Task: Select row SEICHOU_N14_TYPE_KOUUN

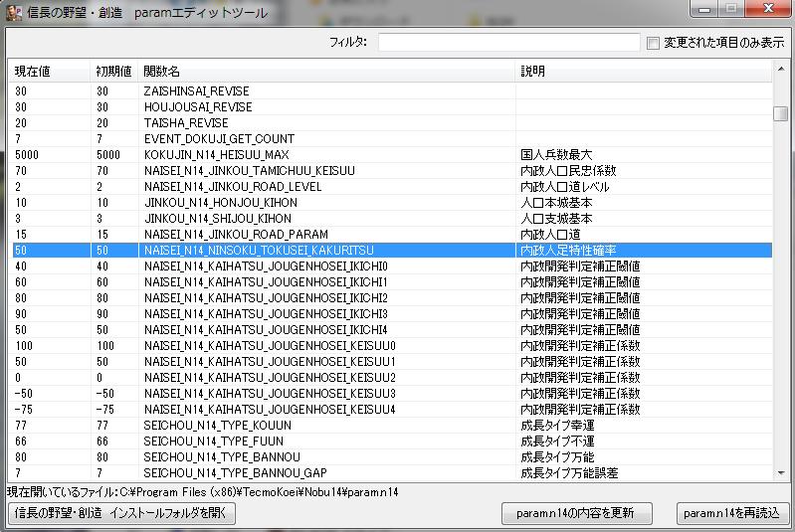Action: [x=392, y=425]
